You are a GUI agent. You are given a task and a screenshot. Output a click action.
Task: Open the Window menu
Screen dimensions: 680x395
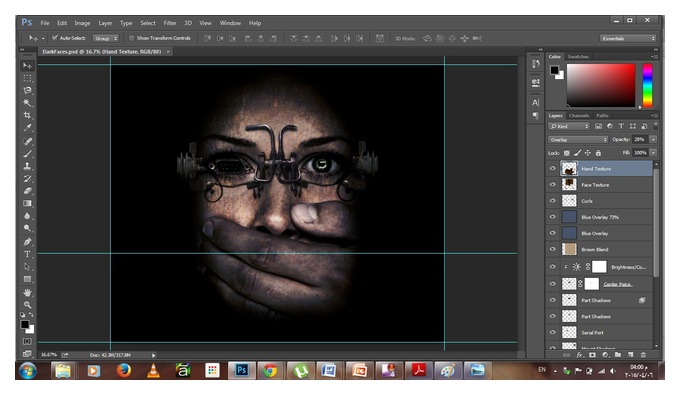coord(230,23)
